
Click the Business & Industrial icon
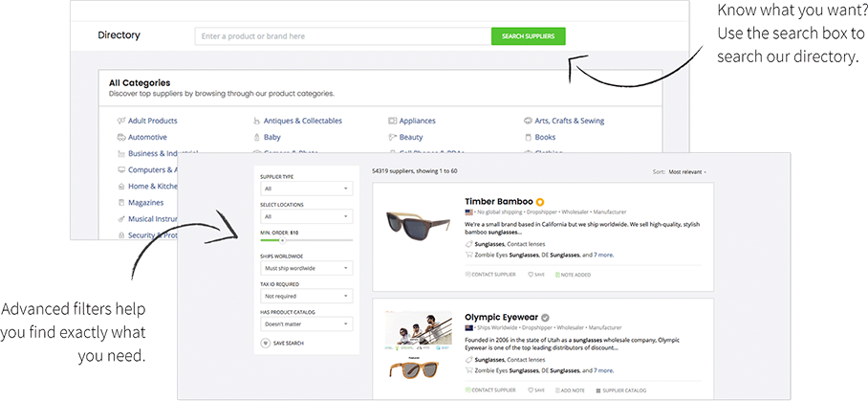click(121, 153)
